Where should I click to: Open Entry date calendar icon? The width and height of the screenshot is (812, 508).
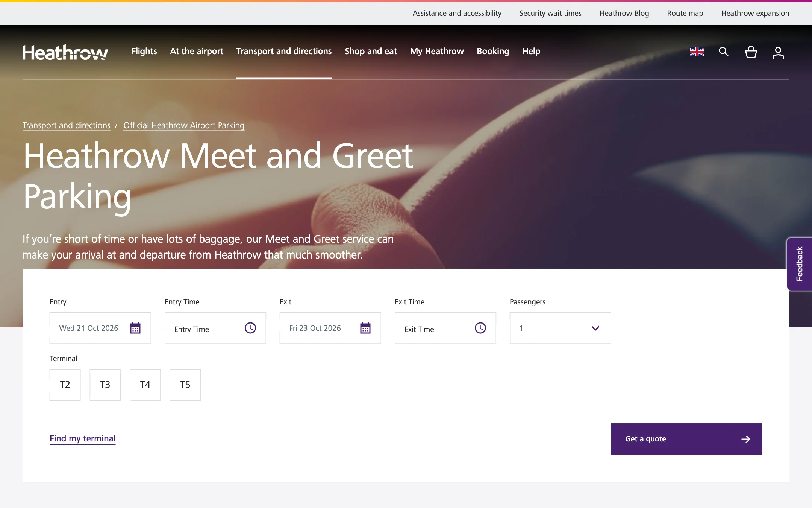[x=135, y=328]
